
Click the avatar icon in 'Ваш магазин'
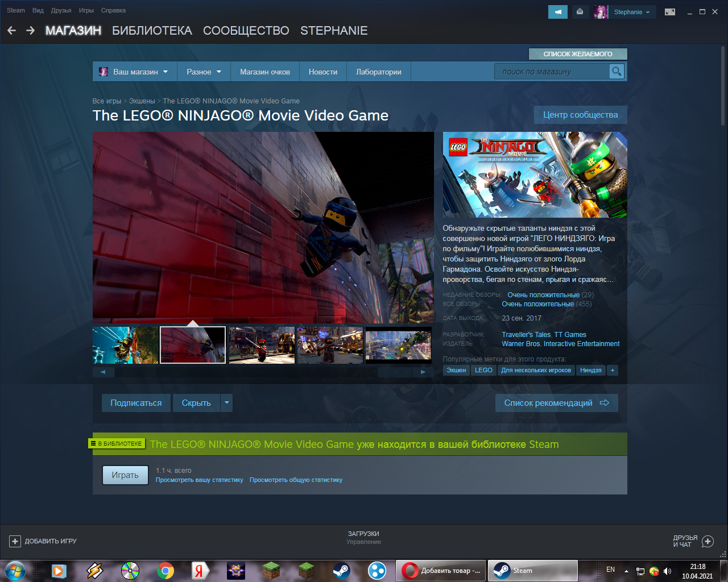[104, 72]
